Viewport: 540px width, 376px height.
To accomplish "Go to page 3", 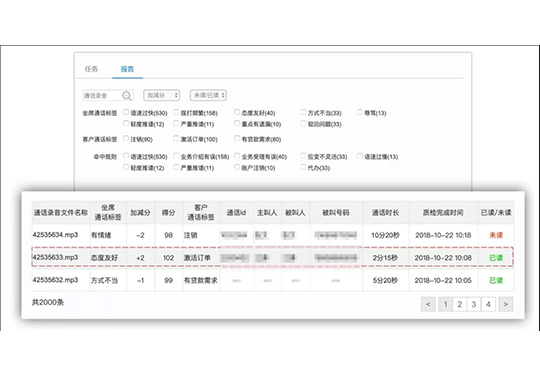I will (x=474, y=304).
